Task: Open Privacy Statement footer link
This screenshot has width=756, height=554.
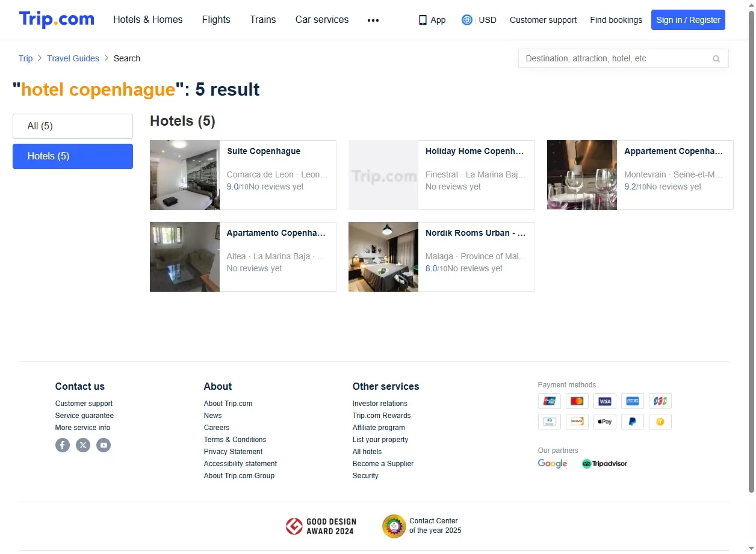Action: pyautogui.click(x=233, y=452)
